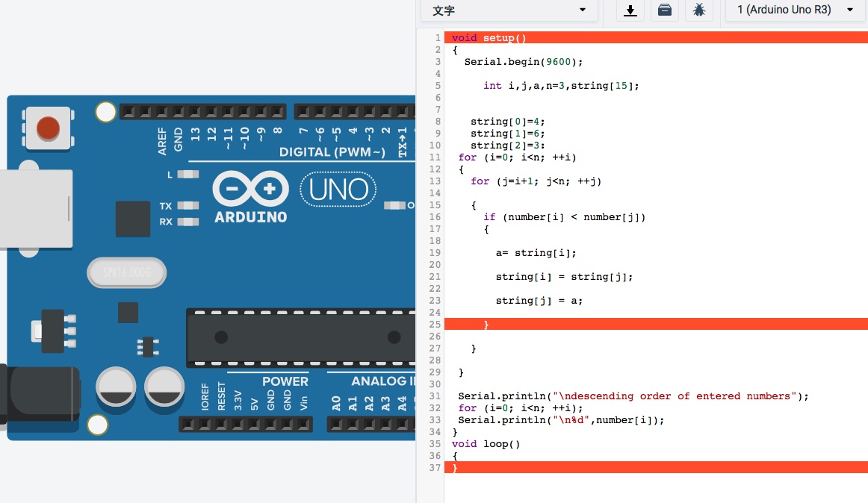
Task: Open the libraries tray icon
Action: [x=664, y=10]
